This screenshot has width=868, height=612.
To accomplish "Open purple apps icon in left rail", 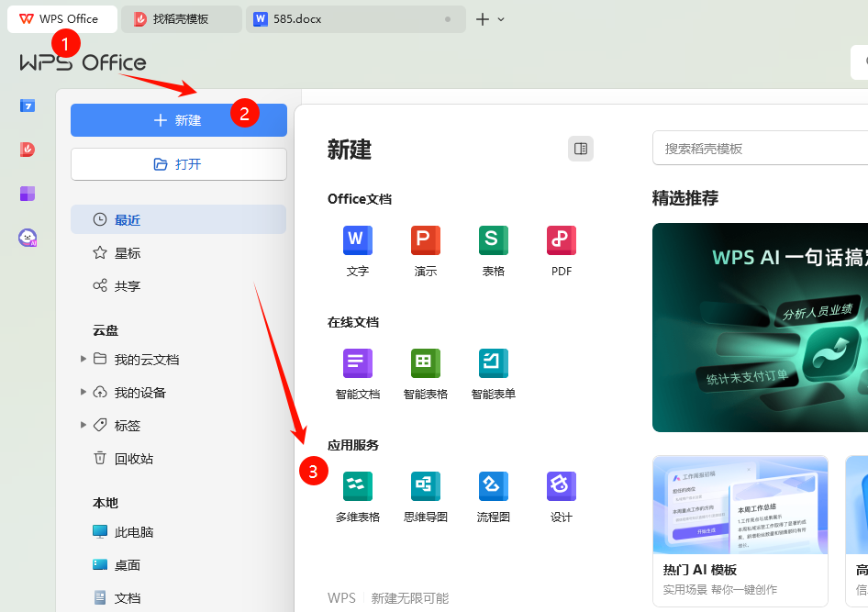I will coord(28,193).
